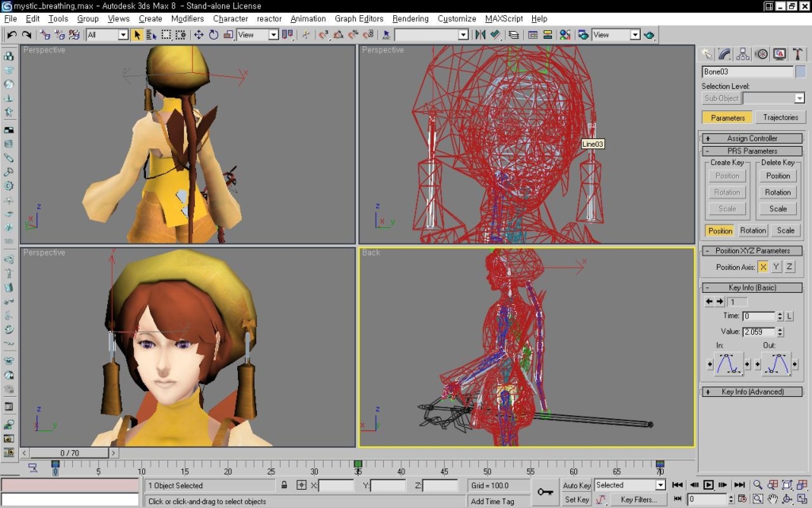Image resolution: width=812 pixels, height=508 pixels.
Task: Click the key Value field showing 2.059
Action: [x=759, y=332]
